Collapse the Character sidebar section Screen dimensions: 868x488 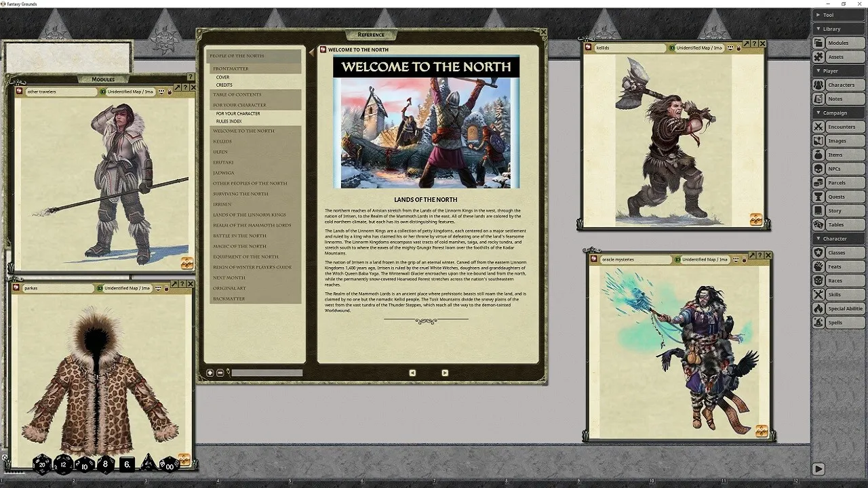tap(839, 239)
